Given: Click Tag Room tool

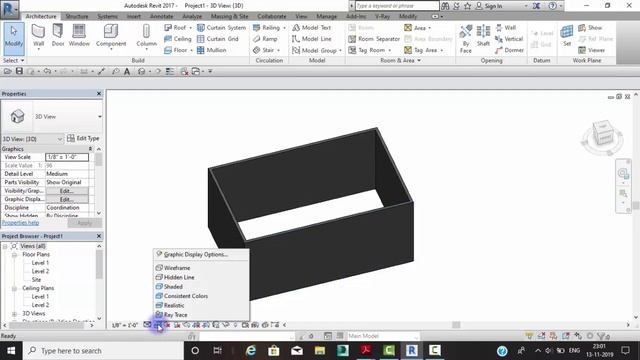Looking at the screenshot, I should tap(369, 50).
